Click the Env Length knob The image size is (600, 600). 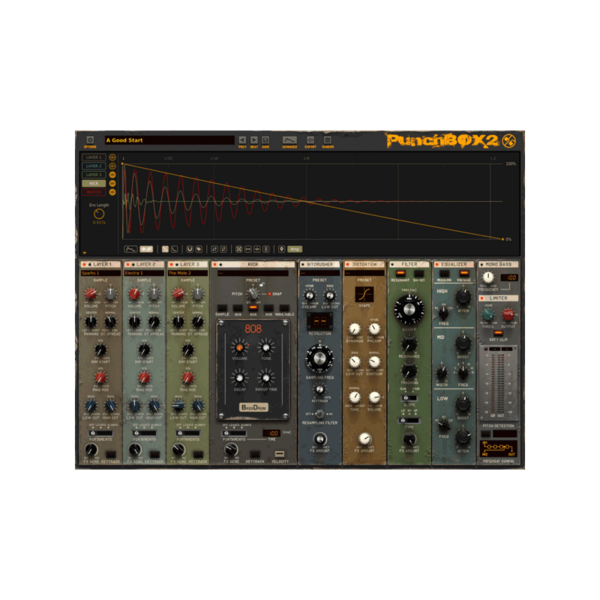tap(99, 214)
